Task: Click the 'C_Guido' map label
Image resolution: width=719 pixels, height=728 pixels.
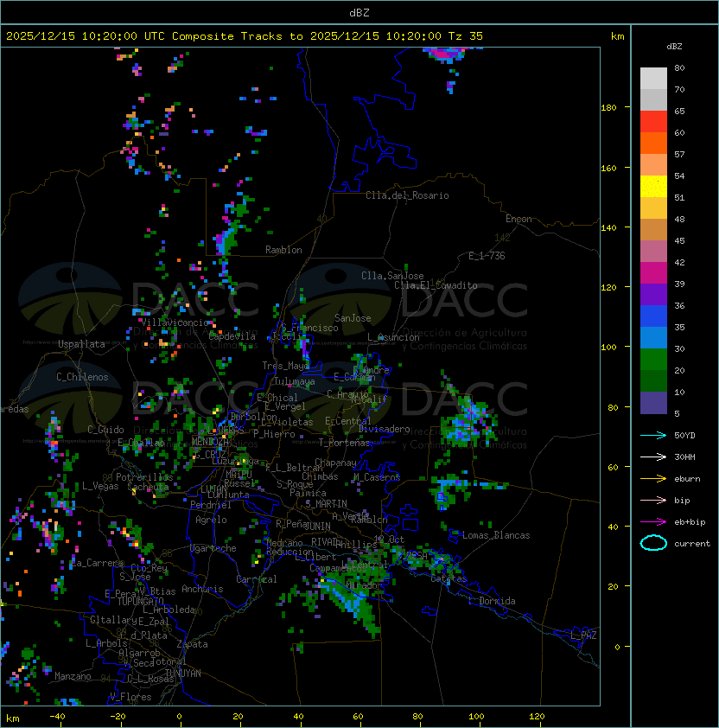Action: click(x=105, y=430)
